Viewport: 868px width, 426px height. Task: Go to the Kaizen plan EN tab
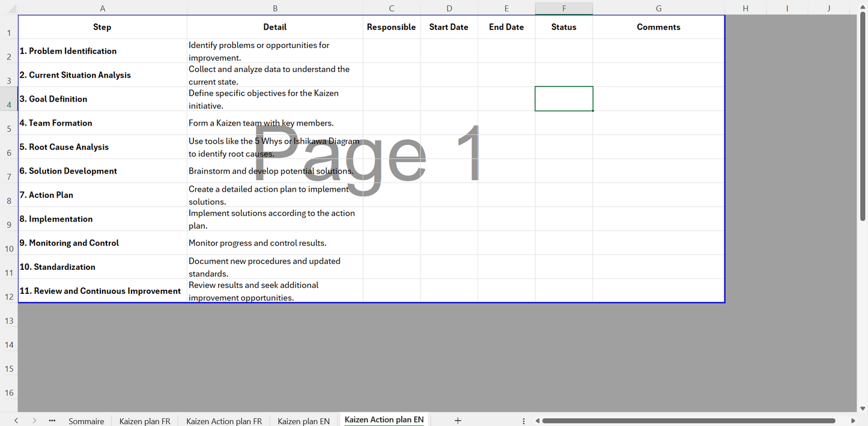pos(303,421)
